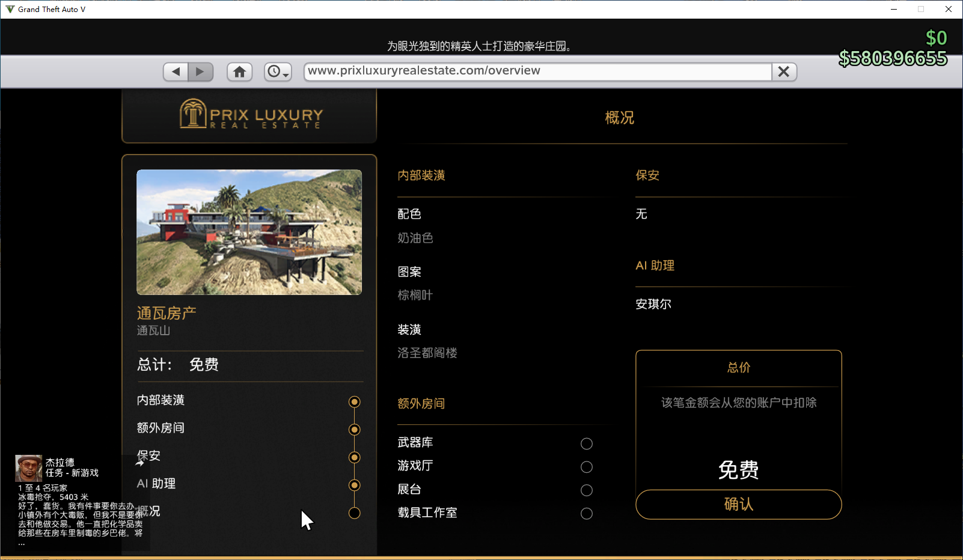963x560 pixels.
Task: Close the Grand Theft Auto V window
Action: tap(949, 9)
